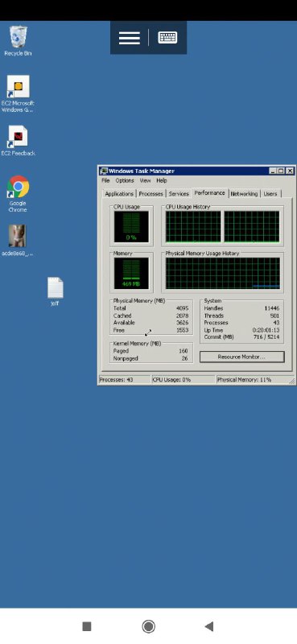This screenshot has height=644, width=297.
Task: Click status bar Physical Memory: 11% entry
Action: pos(252,380)
